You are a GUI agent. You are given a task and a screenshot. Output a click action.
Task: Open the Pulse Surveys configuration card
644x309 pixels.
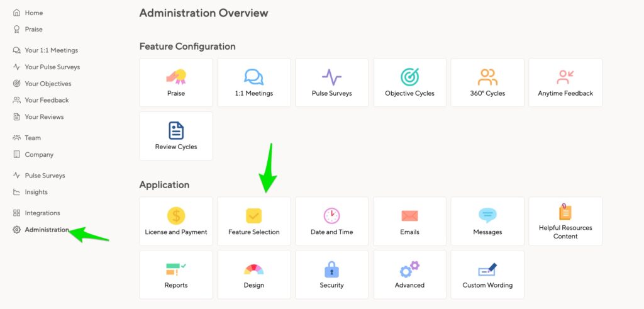click(332, 82)
